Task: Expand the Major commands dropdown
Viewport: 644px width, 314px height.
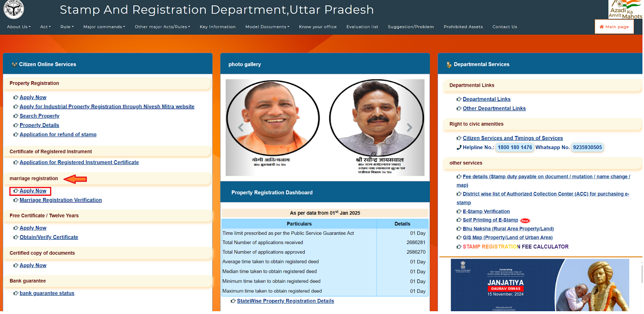Action: 104,27
